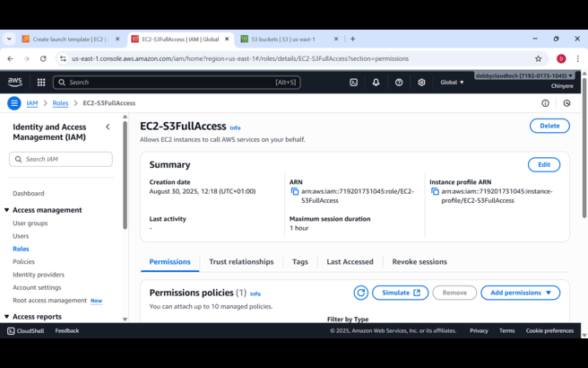This screenshot has width=588, height=368.
Task: Click the browser back arrow
Action: pyautogui.click(x=11, y=58)
